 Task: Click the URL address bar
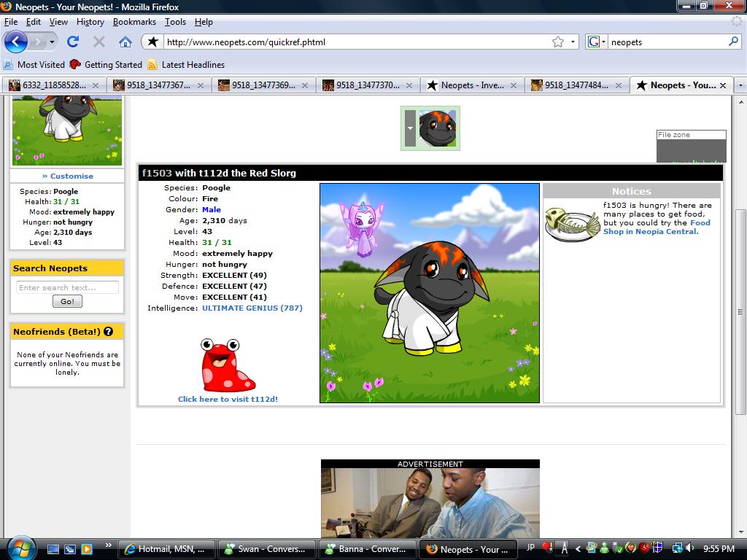coord(357,42)
